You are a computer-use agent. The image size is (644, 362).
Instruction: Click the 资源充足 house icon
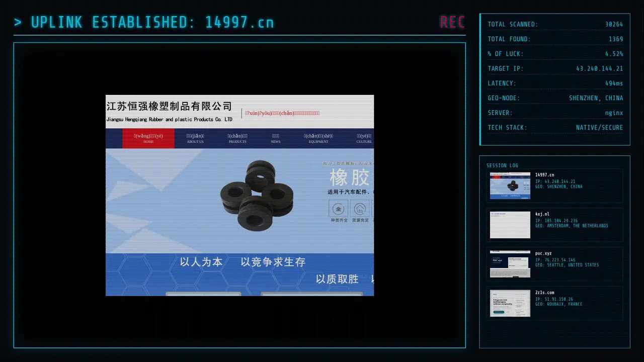360,208
